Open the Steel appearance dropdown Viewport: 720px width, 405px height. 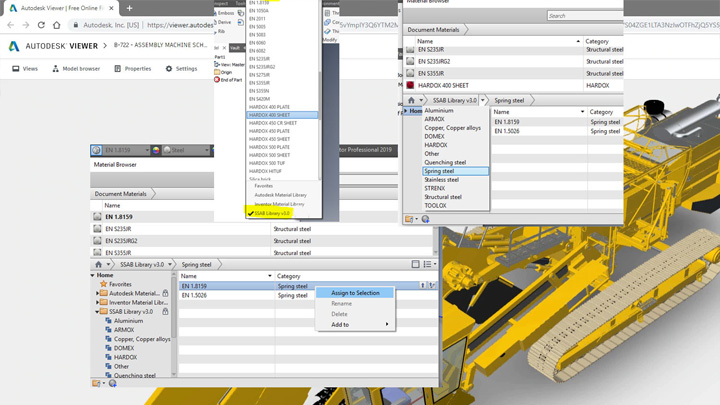[206, 150]
